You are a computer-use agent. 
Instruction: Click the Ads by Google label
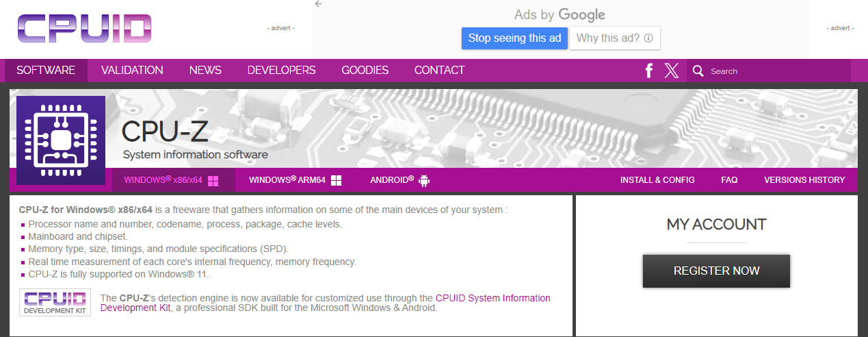560,14
